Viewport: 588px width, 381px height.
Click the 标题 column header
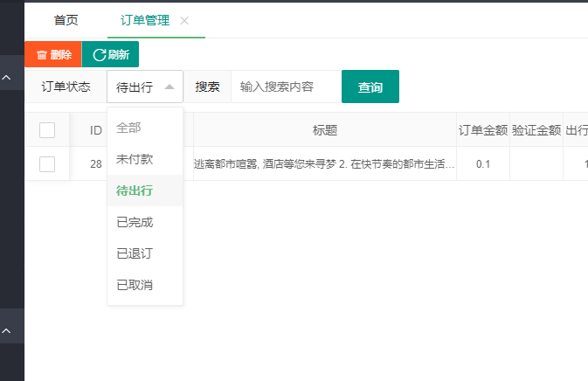pos(325,129)
